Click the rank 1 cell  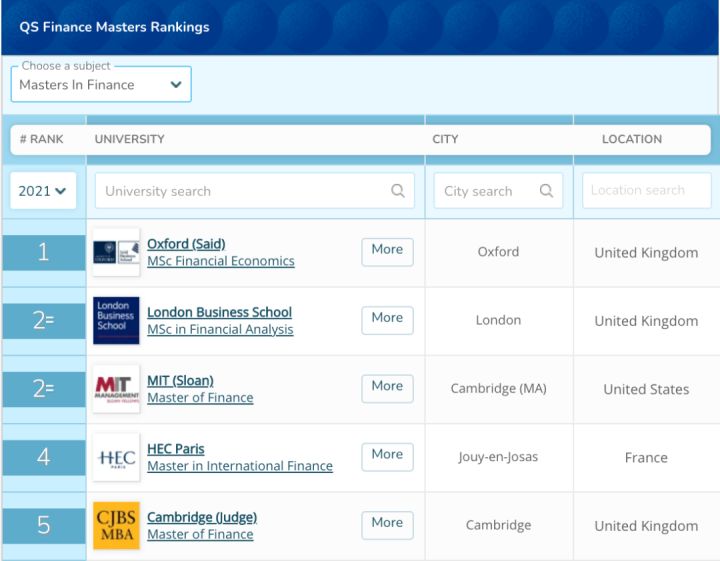coord(44,252)
